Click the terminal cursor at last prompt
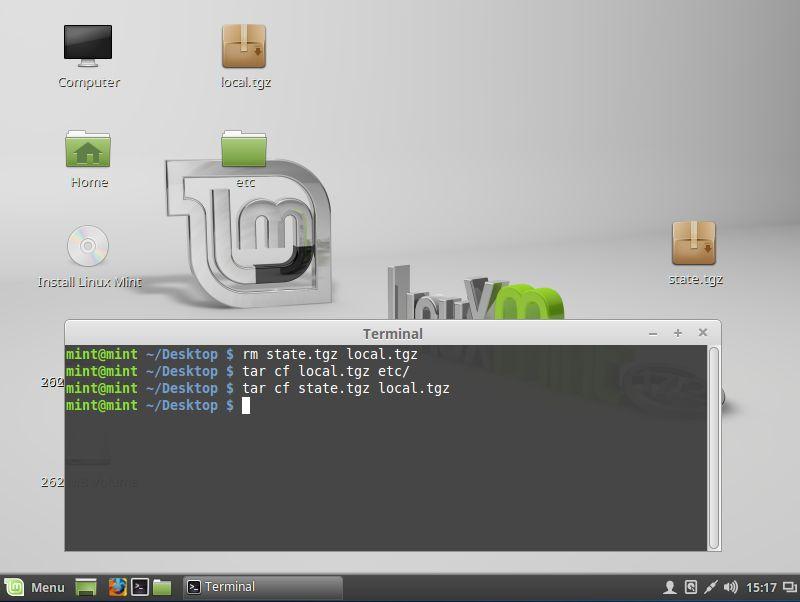The height and width of the screenshot is (602, 800). pyautogui.click(x=246, y=406)
